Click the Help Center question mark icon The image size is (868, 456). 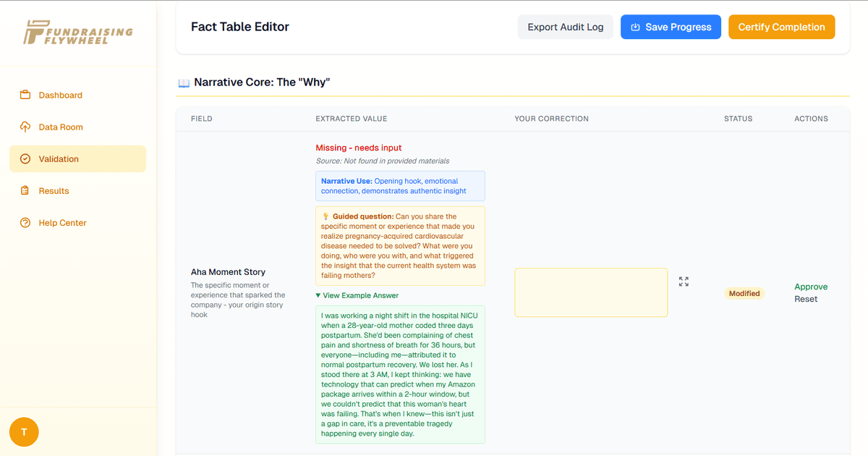click(x=25, y=223)
